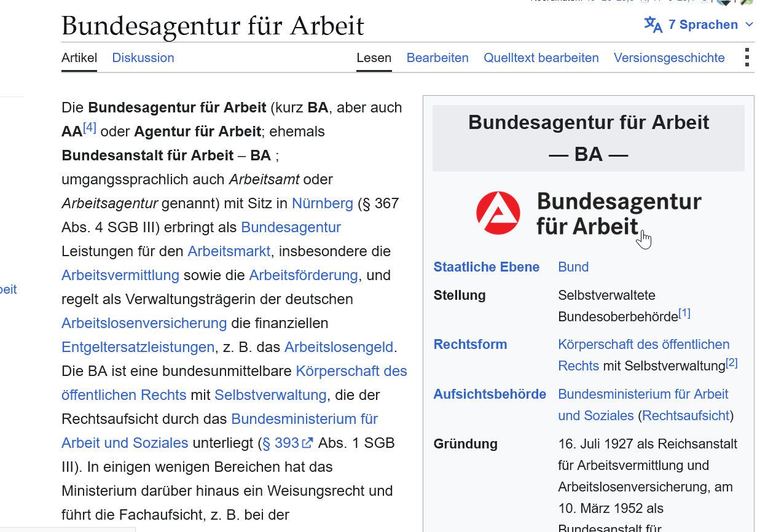
Task: Switch to the Artikel tab
Action: pos(79,58)
